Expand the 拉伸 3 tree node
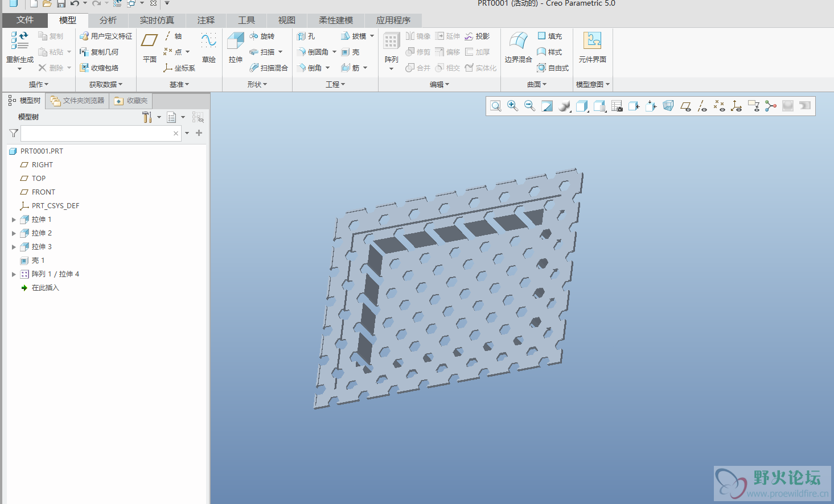Image resolution: width=834 pixels, height=504 pixels. (x=14, y=247)
